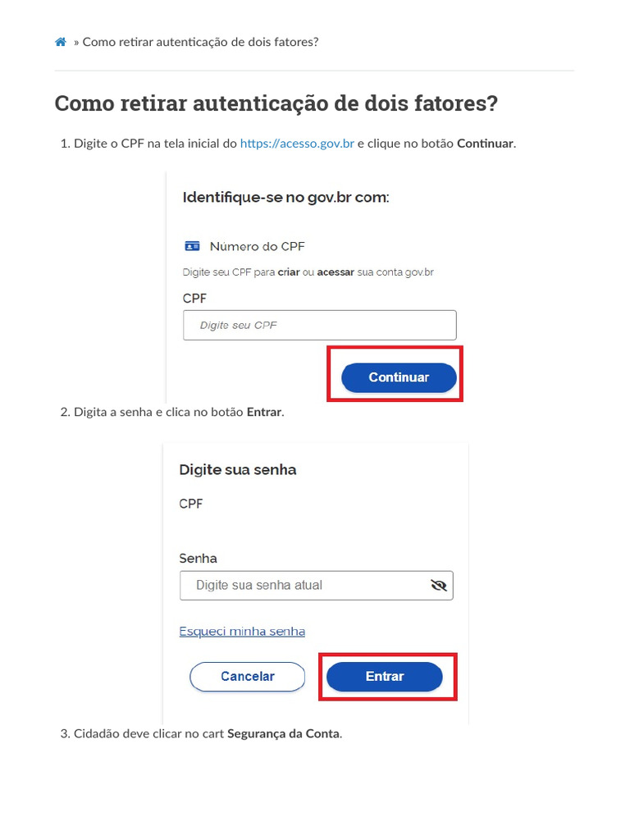
Task: Open the https://acesso.gov.br link
Action: pos(297,144)
